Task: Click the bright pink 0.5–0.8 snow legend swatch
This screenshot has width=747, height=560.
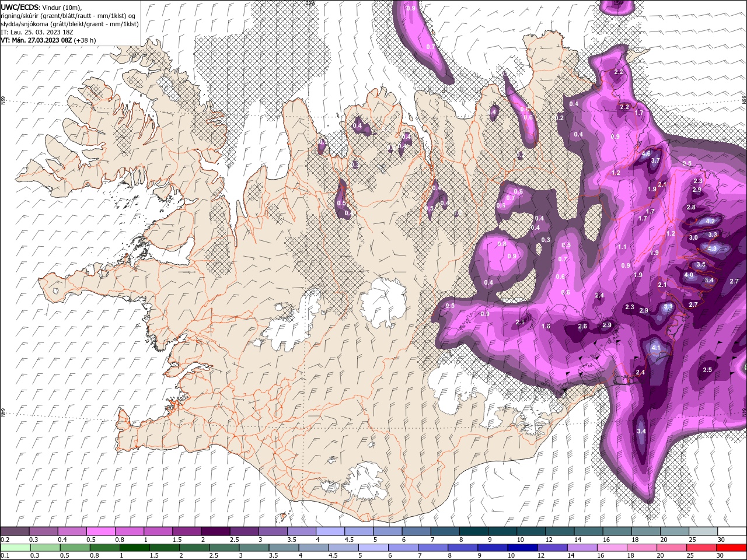Action: (100, 531)
